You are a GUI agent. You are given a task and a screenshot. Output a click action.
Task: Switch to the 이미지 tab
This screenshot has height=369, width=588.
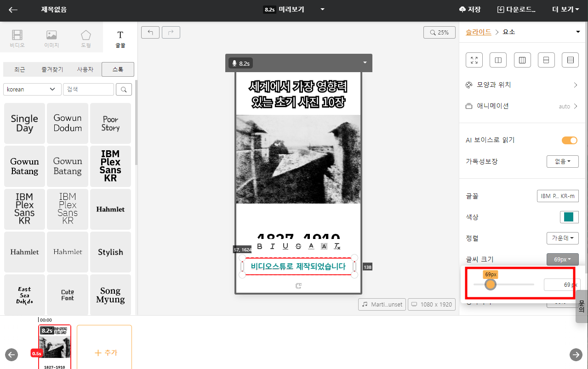point(51,39)
